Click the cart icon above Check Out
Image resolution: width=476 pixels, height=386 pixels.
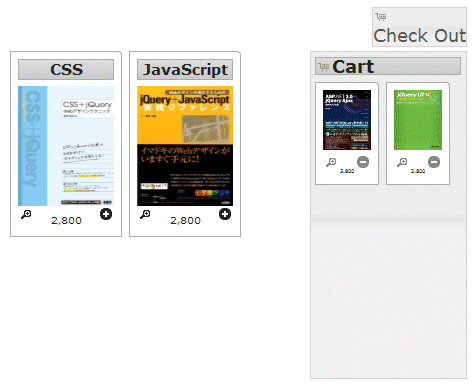click(x=381, y=17)
